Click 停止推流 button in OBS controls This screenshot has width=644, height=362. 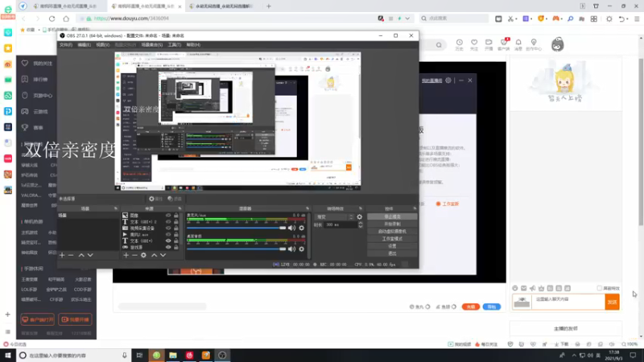(x=392, y=216)
